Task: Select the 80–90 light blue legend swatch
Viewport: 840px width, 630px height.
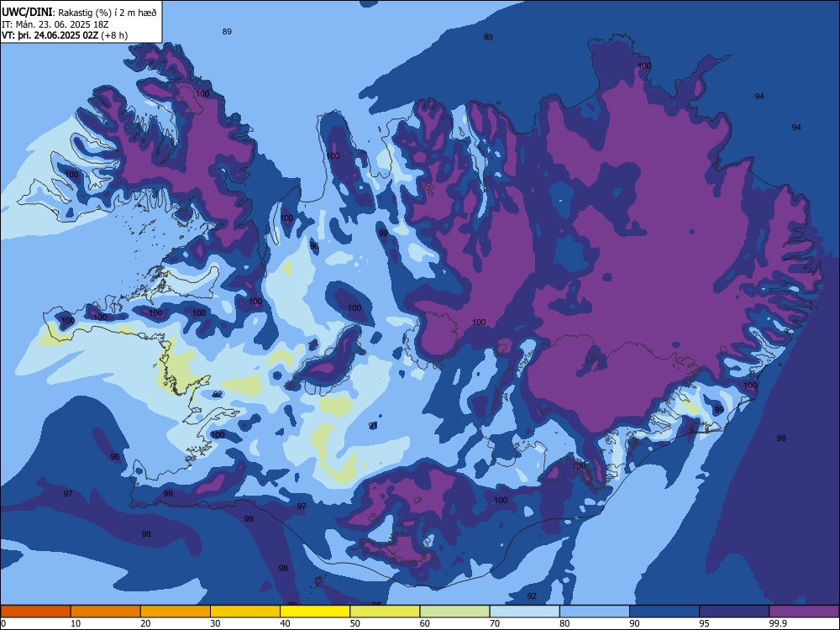Action: click(595, 612)
